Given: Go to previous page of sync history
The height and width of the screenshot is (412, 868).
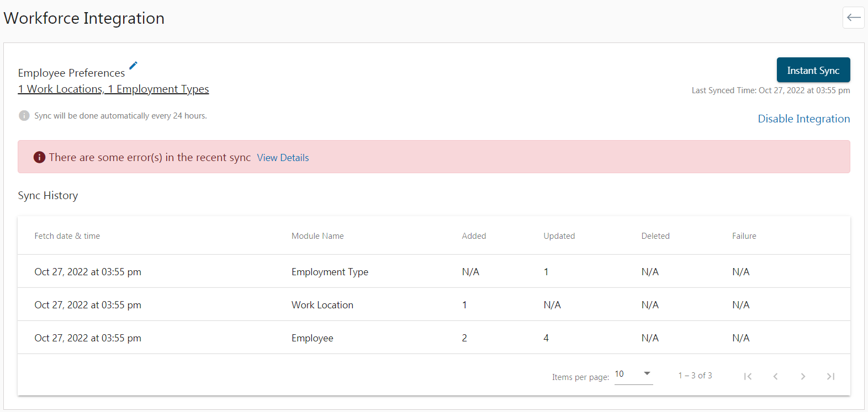Looking at the screenshot, I should point(775,376).
